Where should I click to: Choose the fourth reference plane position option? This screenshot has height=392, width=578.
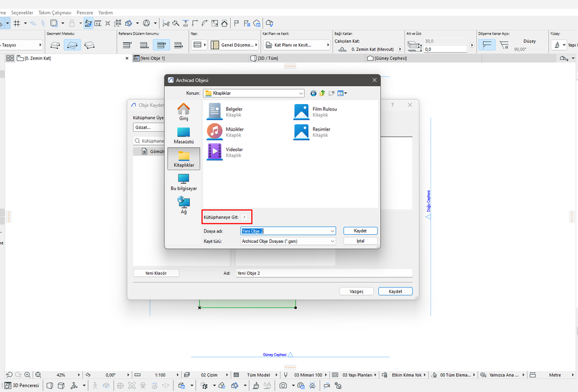(178, 45)
